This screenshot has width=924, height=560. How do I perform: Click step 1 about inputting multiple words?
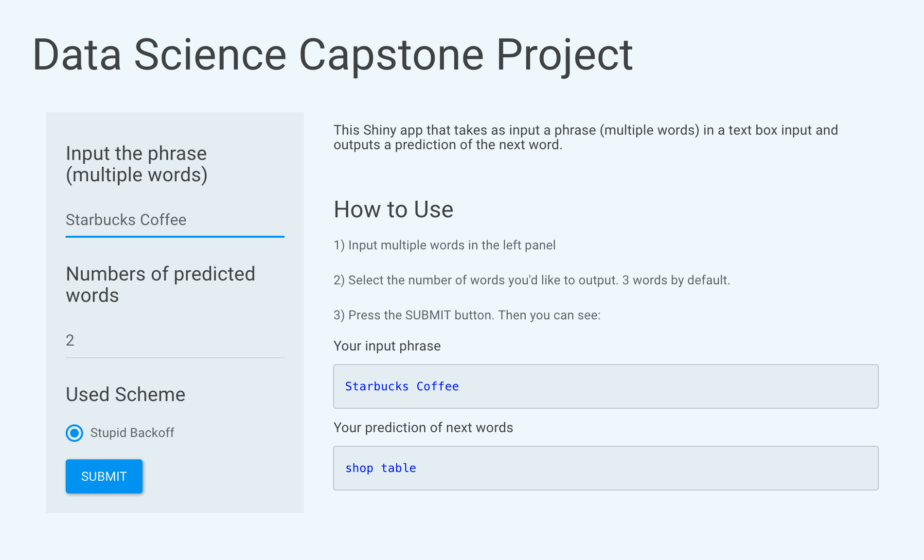click(x=444, y=245)
